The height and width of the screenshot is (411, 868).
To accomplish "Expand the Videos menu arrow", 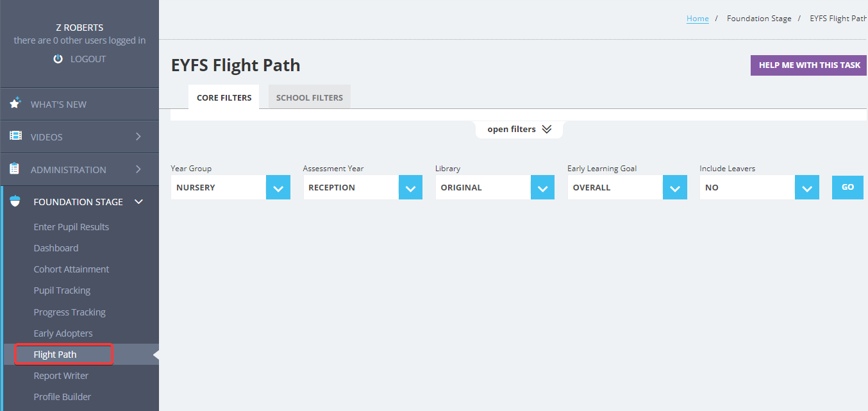I will 138,137.
